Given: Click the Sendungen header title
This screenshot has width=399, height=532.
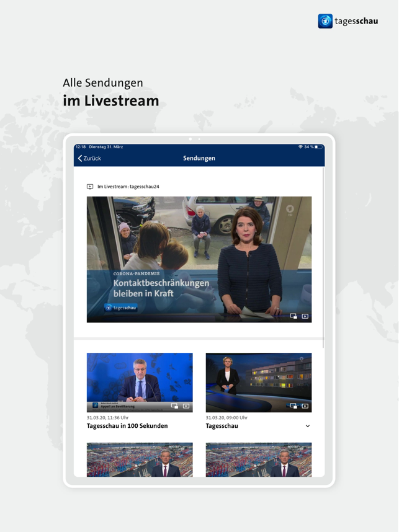Looking at the screenshot, I should point(199,158).
